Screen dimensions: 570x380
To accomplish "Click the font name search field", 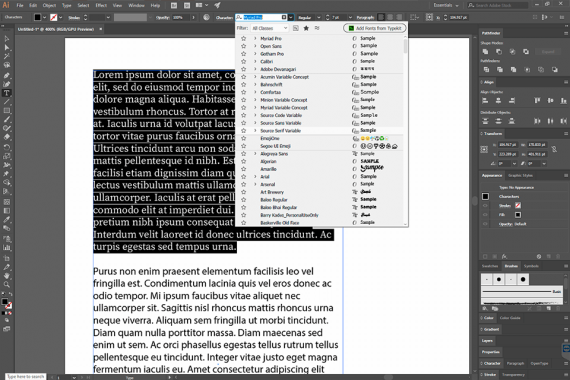I will point(262,17).
